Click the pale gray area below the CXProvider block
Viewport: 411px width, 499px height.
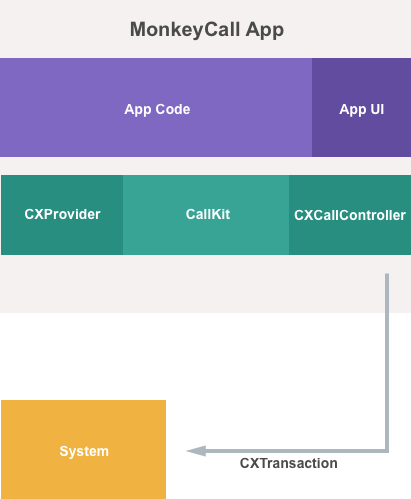click(62, 283)
